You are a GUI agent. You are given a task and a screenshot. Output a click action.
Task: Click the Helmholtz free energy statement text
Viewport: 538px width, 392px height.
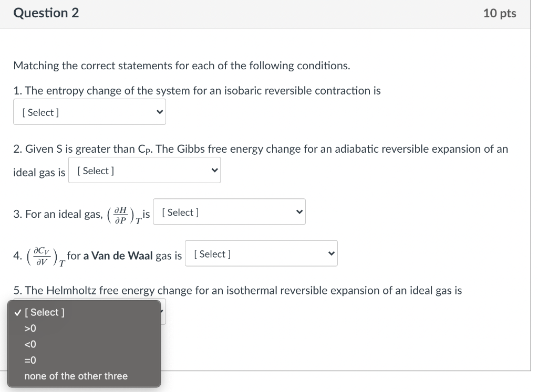pos(237,290)
